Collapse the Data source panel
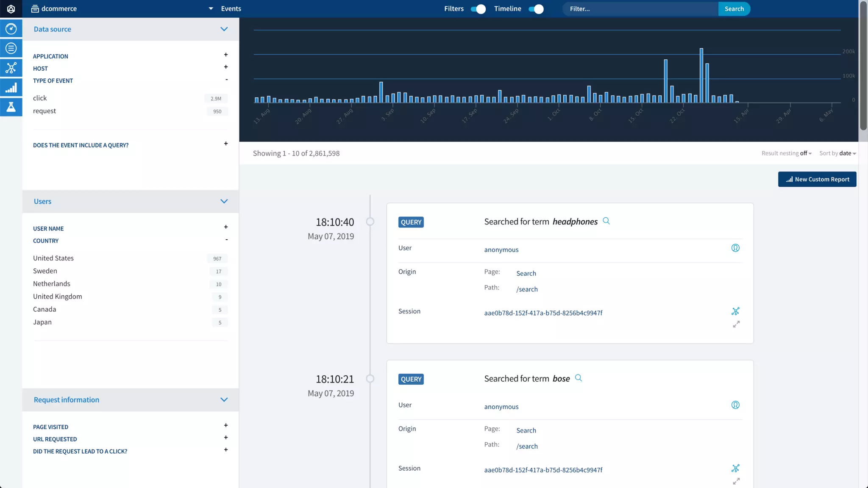The width and height of the screenshot is (868, 488). [224, 29]
